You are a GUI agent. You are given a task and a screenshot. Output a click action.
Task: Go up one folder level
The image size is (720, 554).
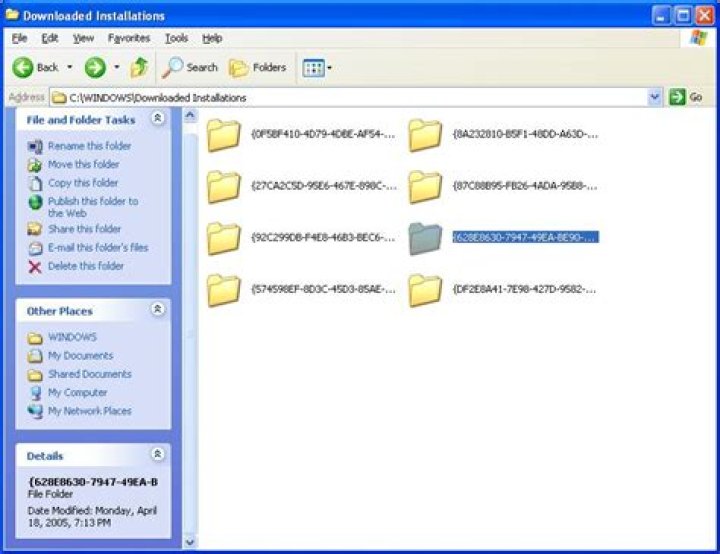pos(139,68)
